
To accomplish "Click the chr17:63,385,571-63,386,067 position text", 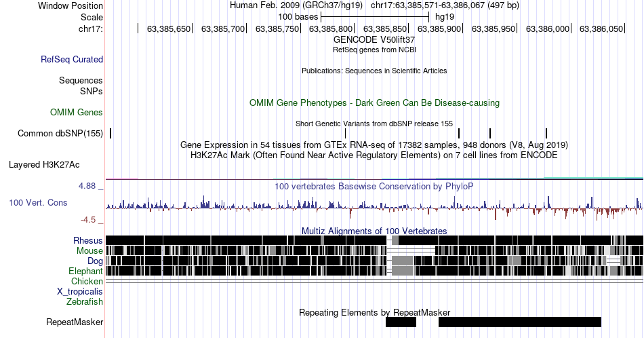I will click(445, 5).
